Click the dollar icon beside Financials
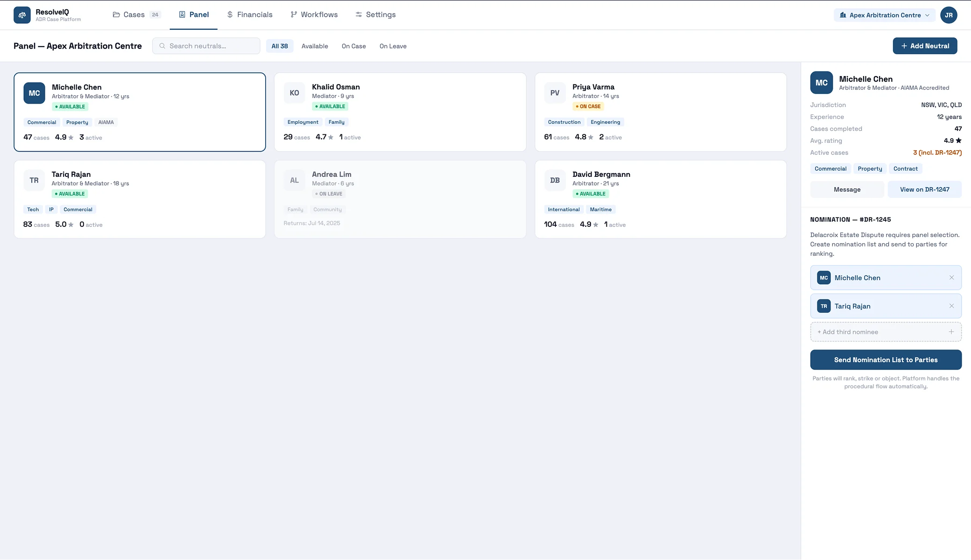 tap(230, 15)
